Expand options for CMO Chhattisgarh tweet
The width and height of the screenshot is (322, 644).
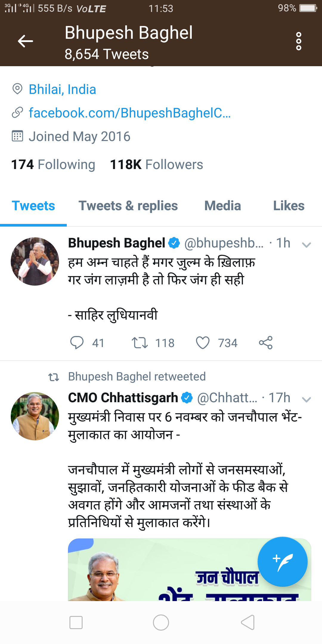click(x=306, y=400)
